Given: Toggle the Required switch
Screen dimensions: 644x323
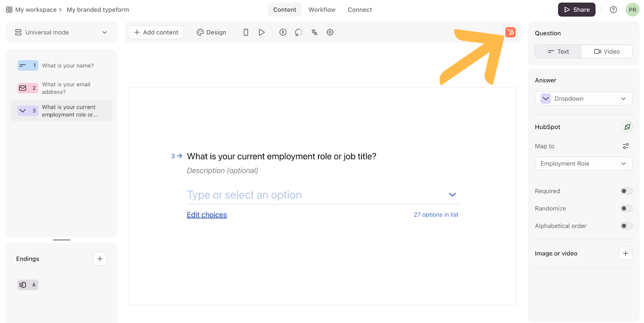Looking at the screenshot, I should pos(626,191).
